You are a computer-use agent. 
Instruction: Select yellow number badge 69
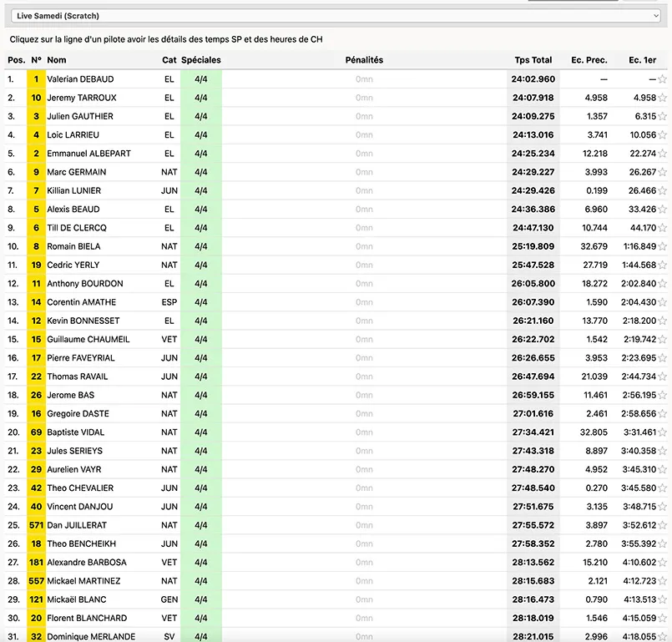(x=36, y=432)
